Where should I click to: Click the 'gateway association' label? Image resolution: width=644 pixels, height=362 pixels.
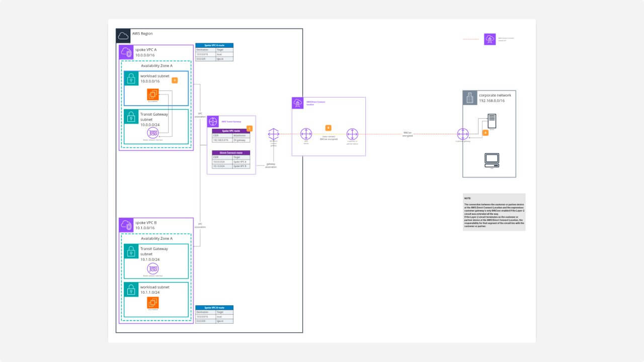pyautogui.click(x=271, y=165)
